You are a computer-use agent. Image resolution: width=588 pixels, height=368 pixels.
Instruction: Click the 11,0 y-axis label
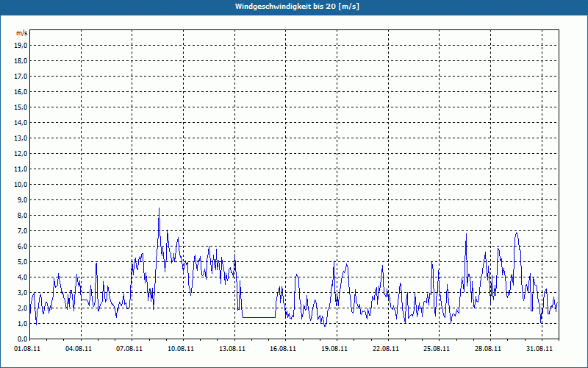click(x=21, y=169)
